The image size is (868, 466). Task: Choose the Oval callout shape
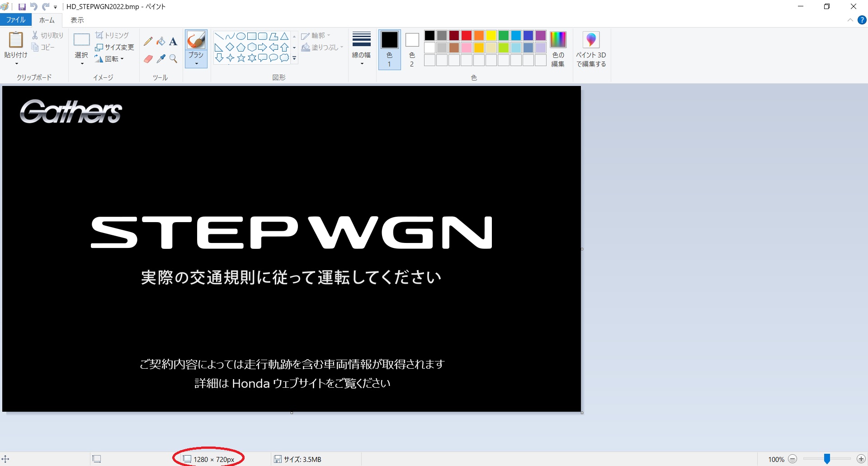pyautogui.click(x=274, y=57)
